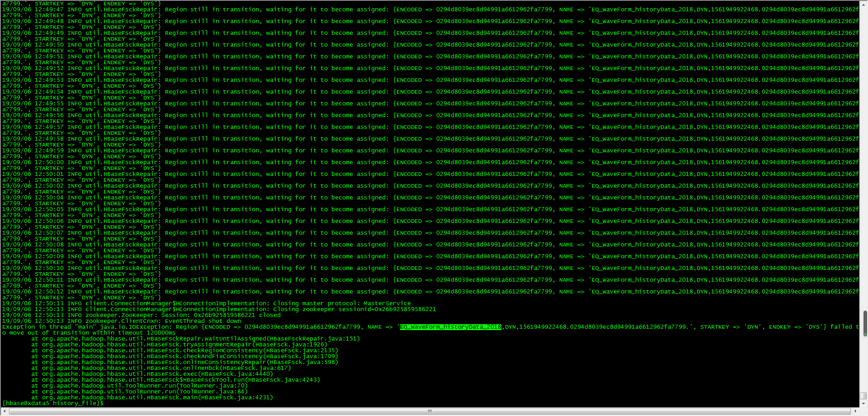Image resolution: width=868 pixels, height=416 pixels.
Task: Click the timestamp 19/09/06 12:49:52
Action: point(33,68)
